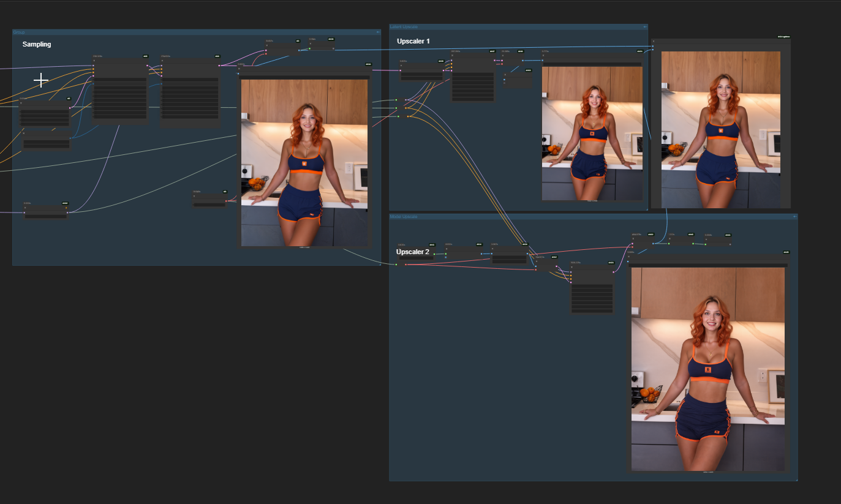841x504 pixels.
Task: Click the Upscaler 2 label
Action: 413,252
